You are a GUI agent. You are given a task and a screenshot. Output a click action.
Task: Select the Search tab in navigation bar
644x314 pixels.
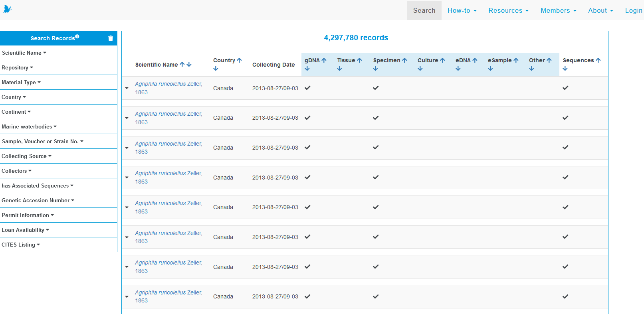tap(424, 10)
